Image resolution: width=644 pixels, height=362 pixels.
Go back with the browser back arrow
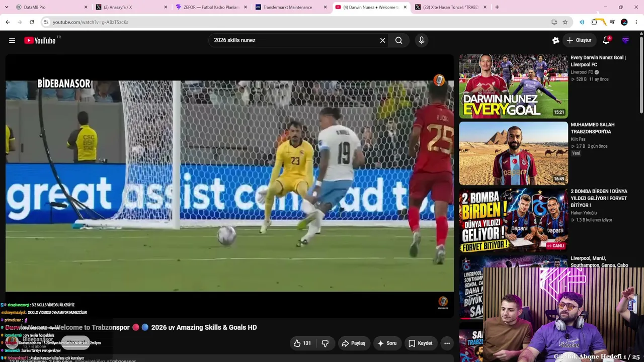pyautogui.click(x=8, y=22)
